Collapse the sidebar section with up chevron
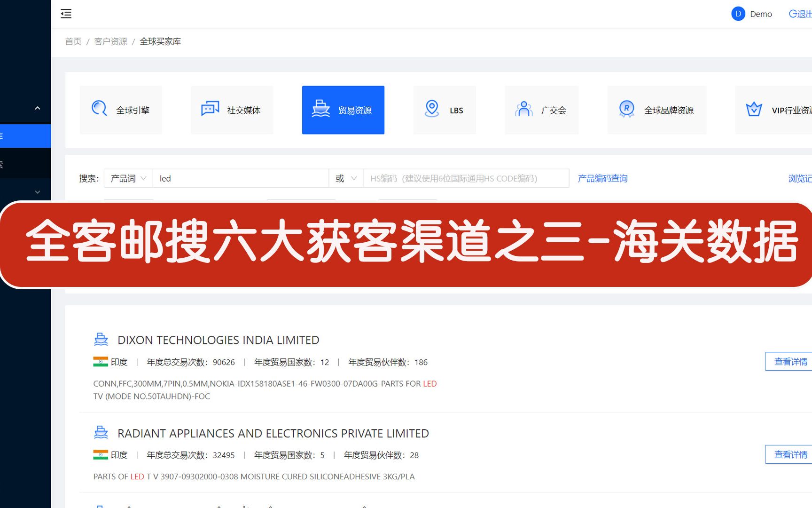Viewport: 812px width, 508px height. point(37,108)
